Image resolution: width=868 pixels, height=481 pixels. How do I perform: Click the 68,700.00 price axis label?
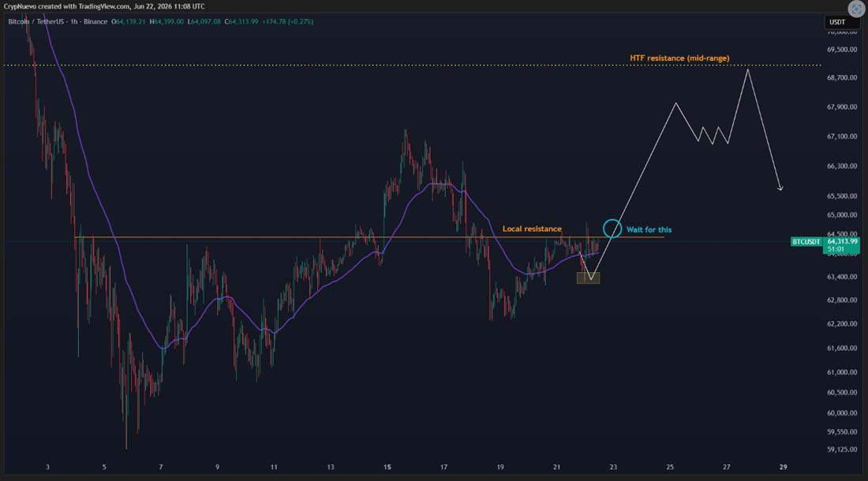point(842,78)
